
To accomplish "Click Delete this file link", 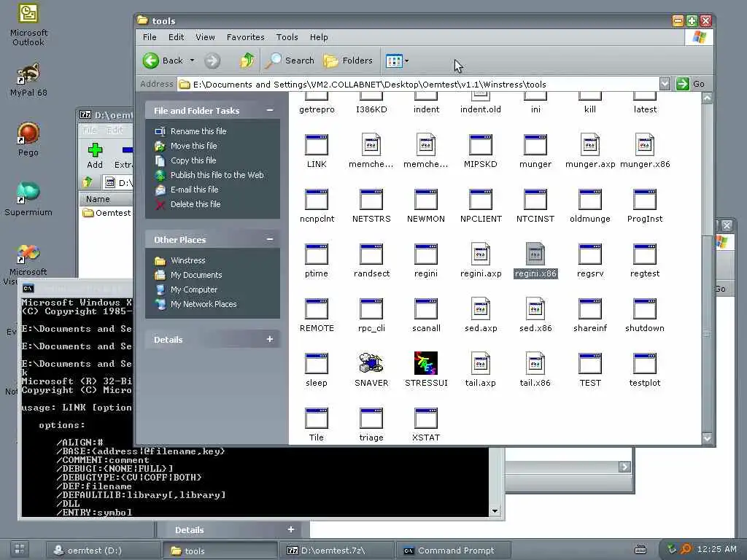I will coord(196,204).
